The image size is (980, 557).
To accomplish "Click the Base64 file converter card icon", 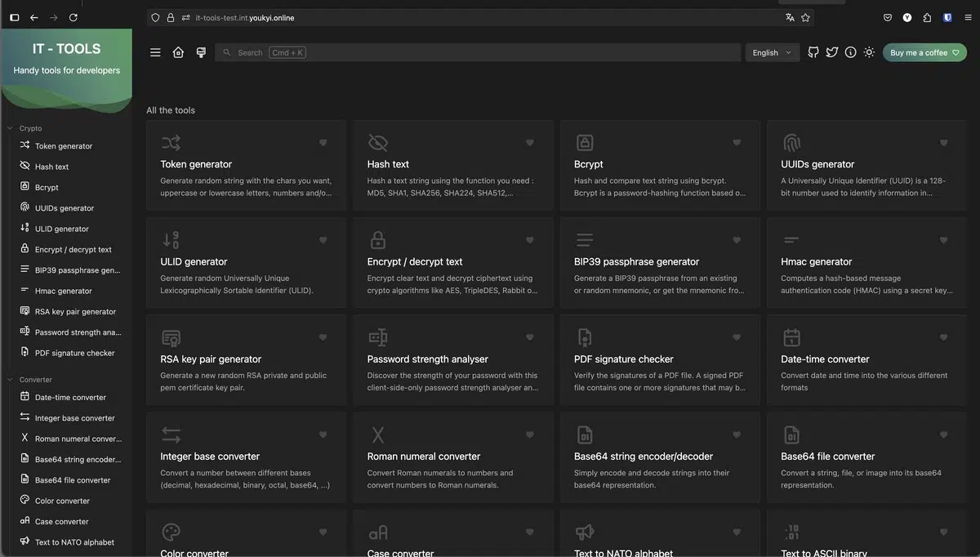I will 791,434.
